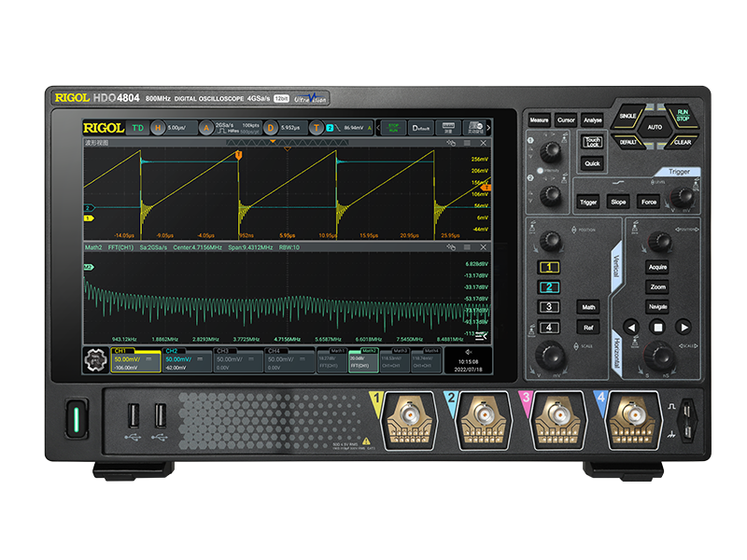747x560 pixels.
Task: Select the orange H horizontal timebase icon
Action: point(158,128)
